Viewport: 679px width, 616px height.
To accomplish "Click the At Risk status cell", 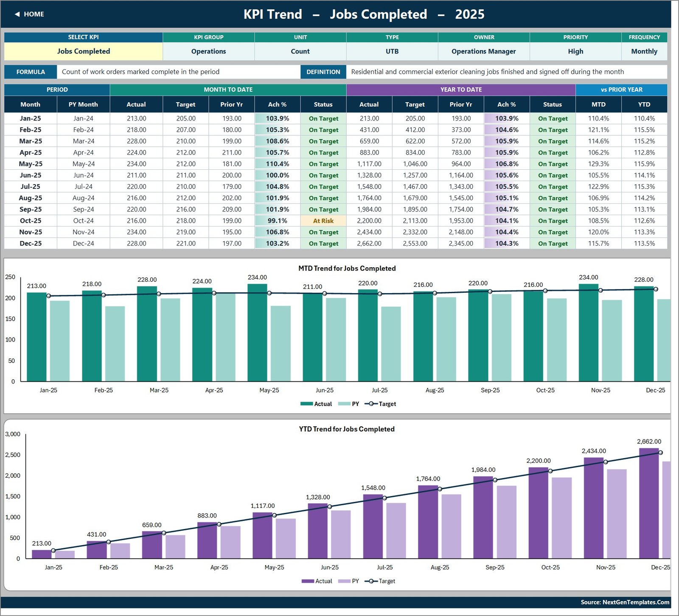I will [323, 221].
